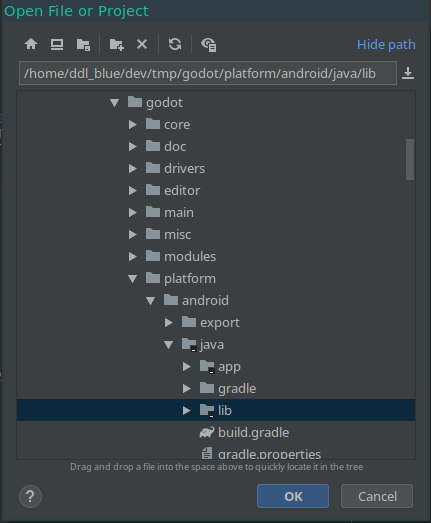Create a new folder with toolbar icon
The image size is (431, 523).
(x=117, y=44)
